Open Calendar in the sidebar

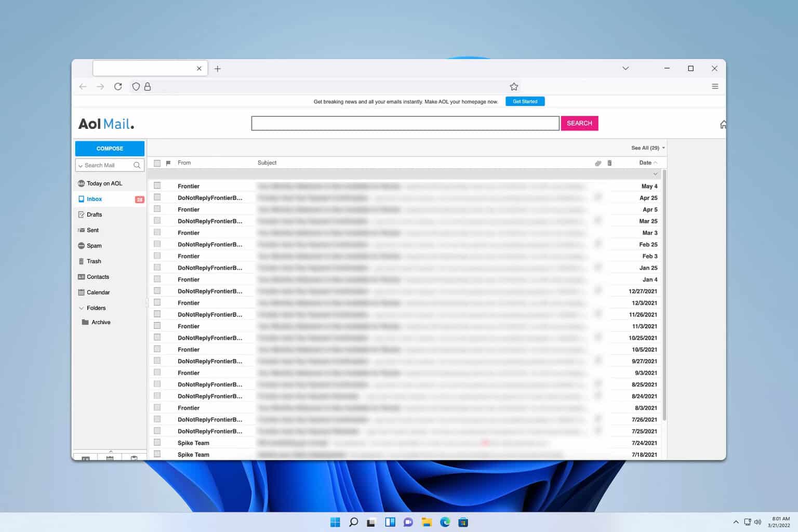[98, 292]
